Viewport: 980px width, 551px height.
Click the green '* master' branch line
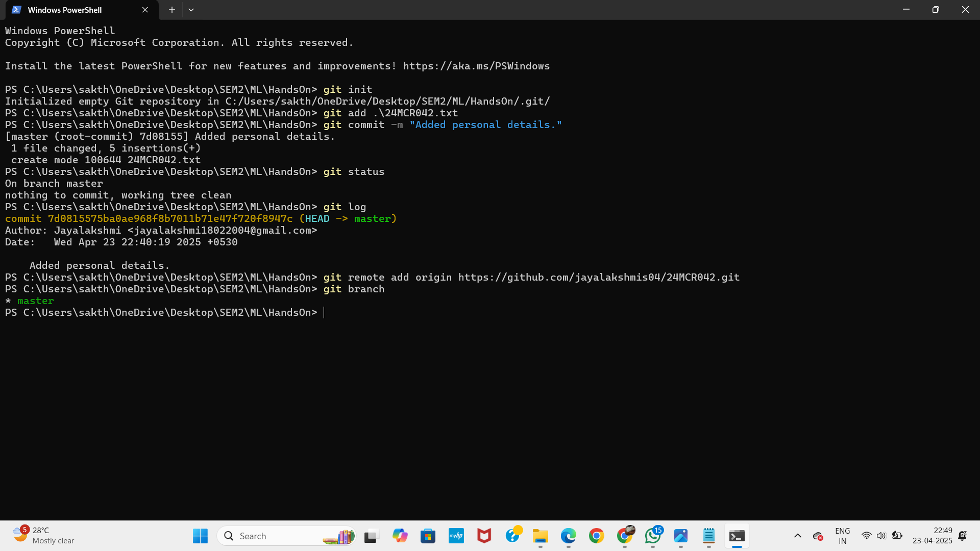[30, 300]
